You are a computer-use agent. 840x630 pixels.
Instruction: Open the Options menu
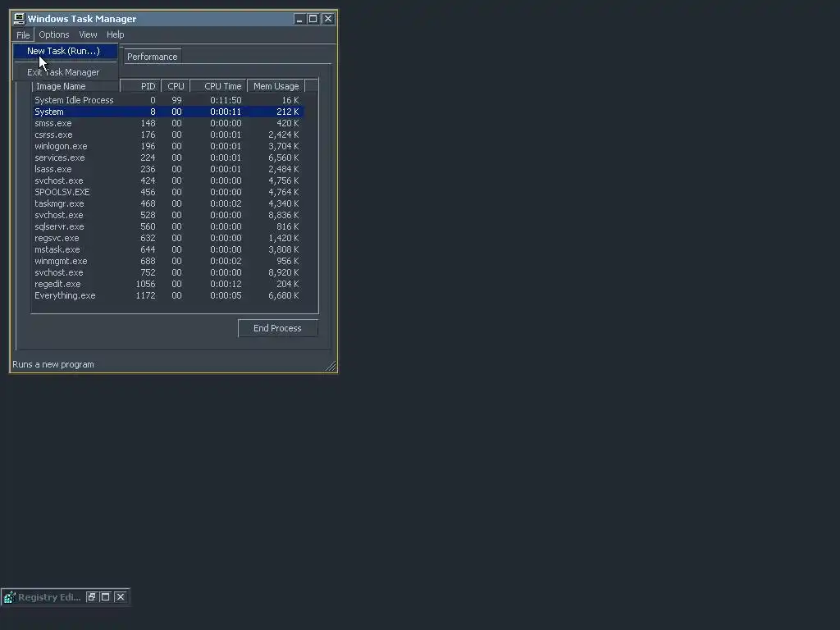pos(54,34)
